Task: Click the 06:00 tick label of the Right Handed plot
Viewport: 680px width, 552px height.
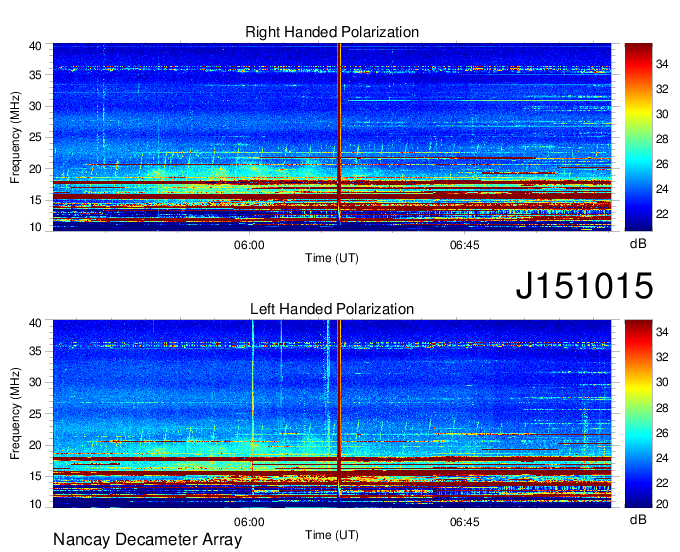Action: [x=249, y=245]
